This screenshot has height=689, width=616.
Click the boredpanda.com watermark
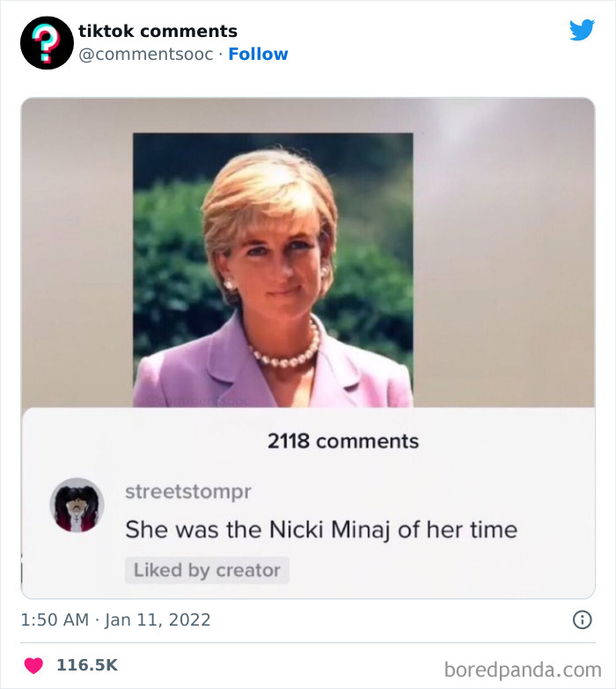[523, 669]
